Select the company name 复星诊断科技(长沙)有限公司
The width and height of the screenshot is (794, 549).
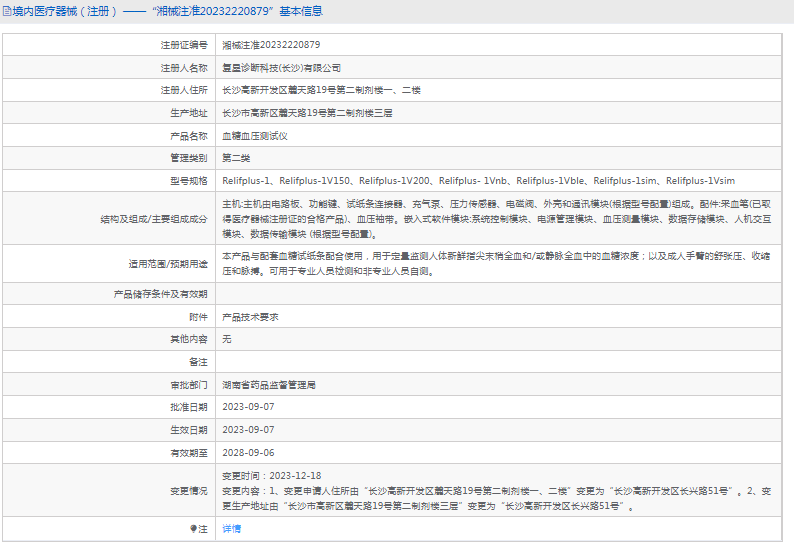click(x=281, y=68)
